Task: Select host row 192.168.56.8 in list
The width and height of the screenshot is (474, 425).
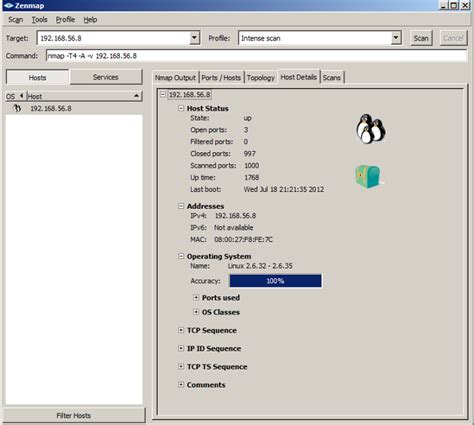Action: click(x=74, y=108)
